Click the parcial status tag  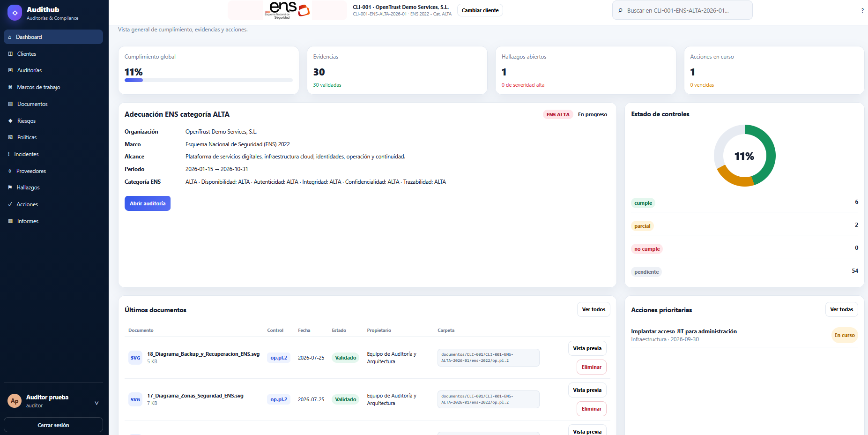(x=642, y=226)
